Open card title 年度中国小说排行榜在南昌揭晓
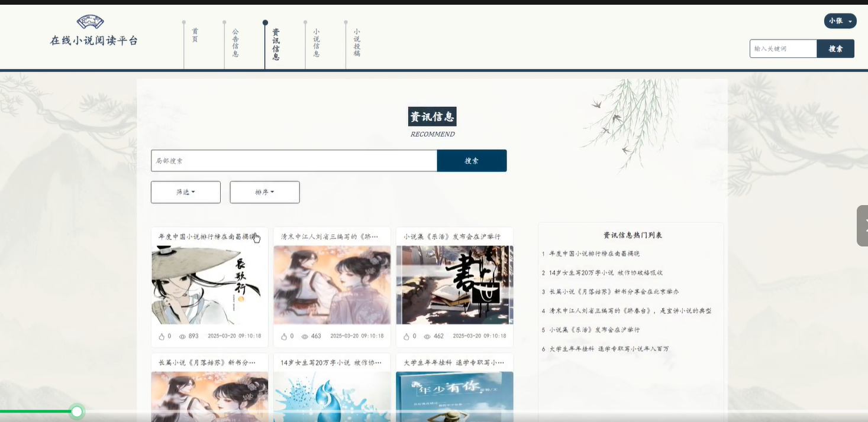Viewport: 868px width, 422px height. (x=208, y=236)
